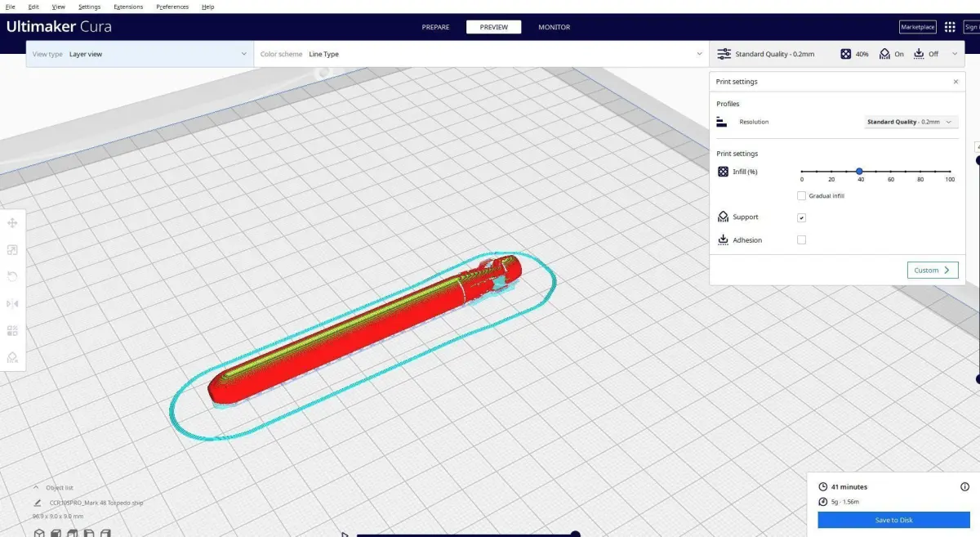Select the Scale tool in left toolbar

click(12, 250)
